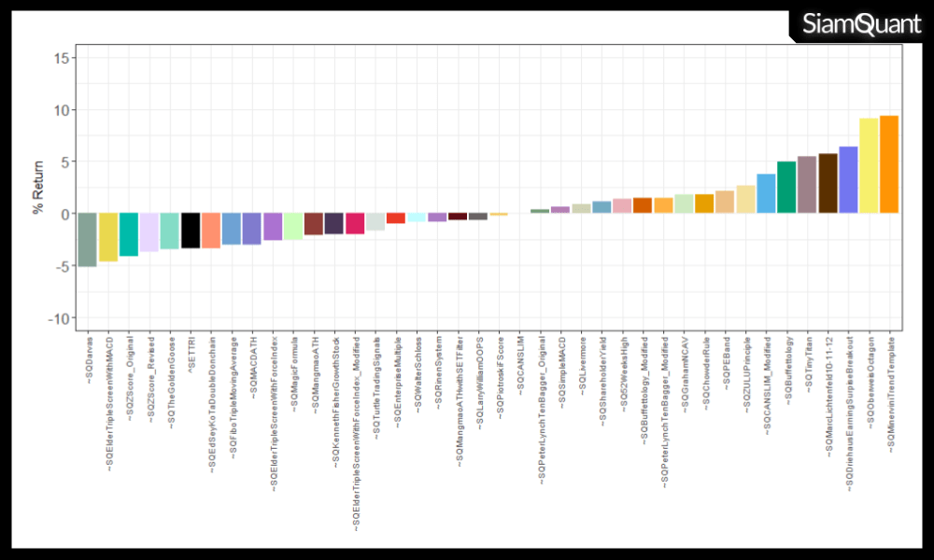Select the violet SQDriehausEarningSurpriseBreakout bar
934x560 pixels.
[848, 180]
